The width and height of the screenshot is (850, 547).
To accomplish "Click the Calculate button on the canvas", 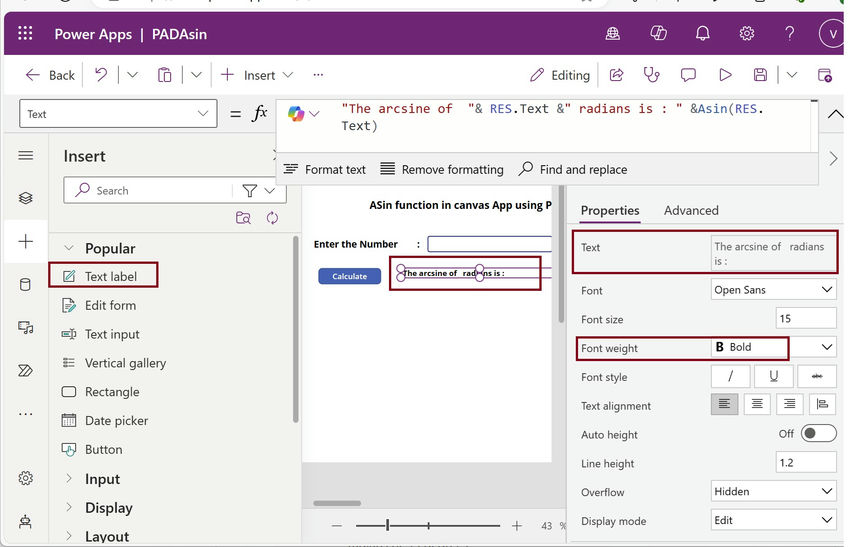I will point(349,276).
